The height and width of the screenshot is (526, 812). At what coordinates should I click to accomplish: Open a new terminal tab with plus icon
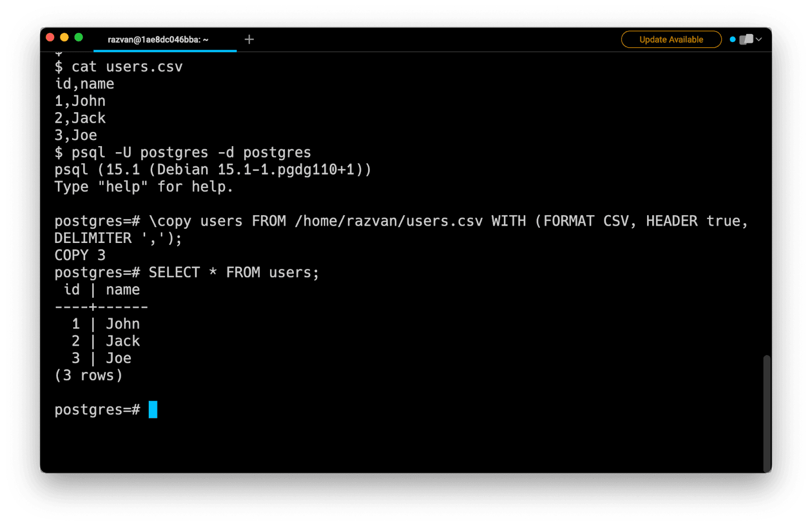[x=249, y=40]
